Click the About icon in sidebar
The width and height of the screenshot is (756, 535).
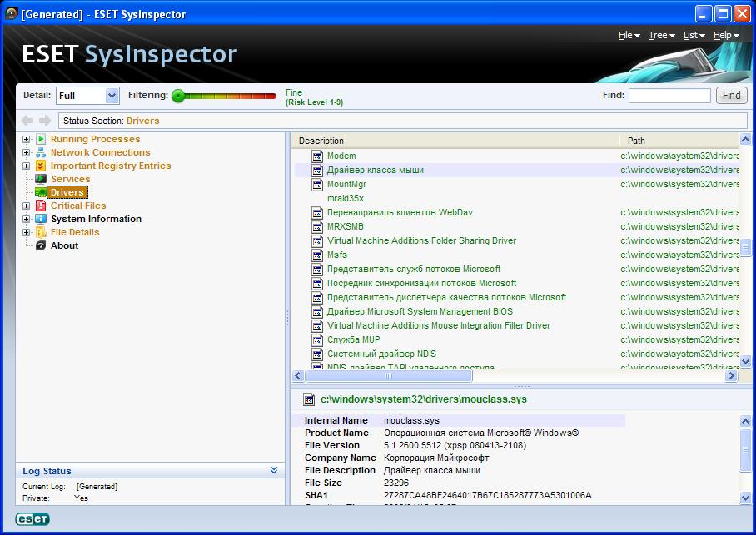pyautogui.click(x=41, y=245)
